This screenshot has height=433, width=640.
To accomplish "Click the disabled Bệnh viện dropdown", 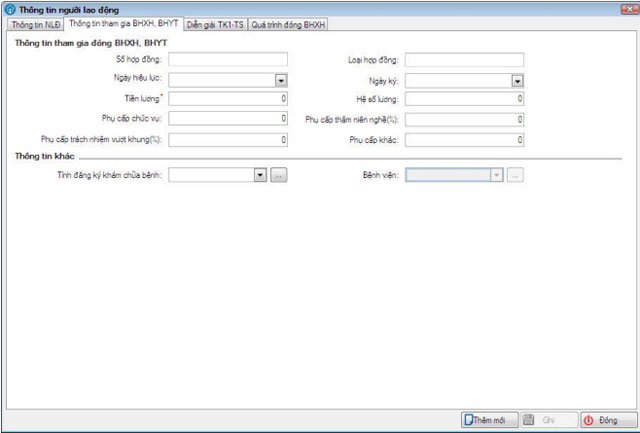I will (454, 175).
